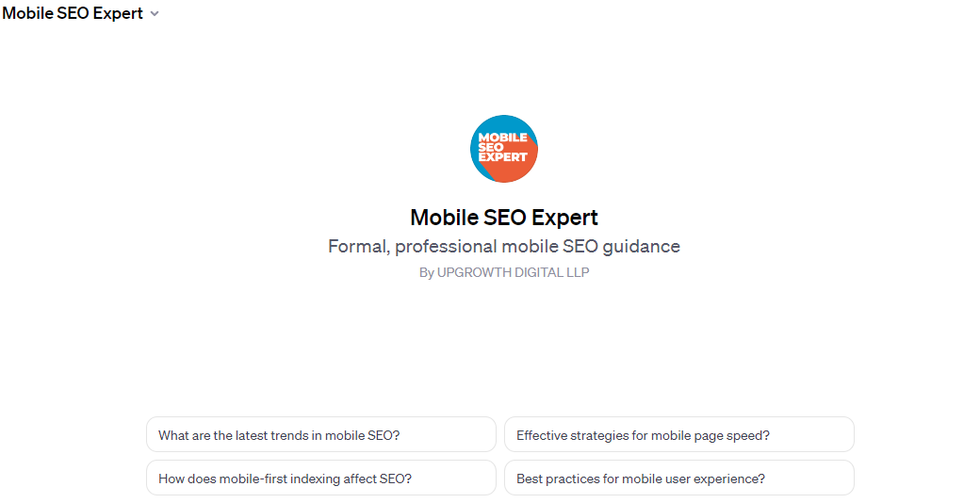
Task: Choose 'Effective strategies for mobile page speed?' prompt
Action: point(679,434)
